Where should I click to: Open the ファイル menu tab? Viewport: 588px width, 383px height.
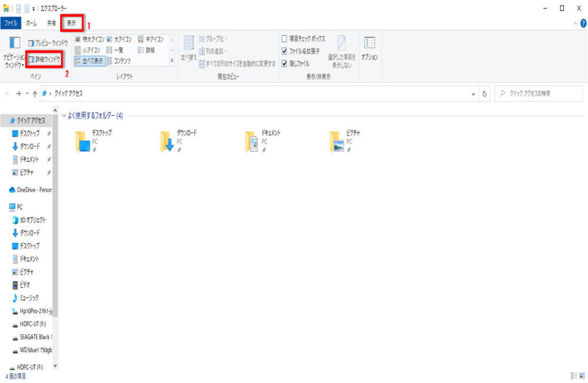pyautogui.click(x=11, y=23)
